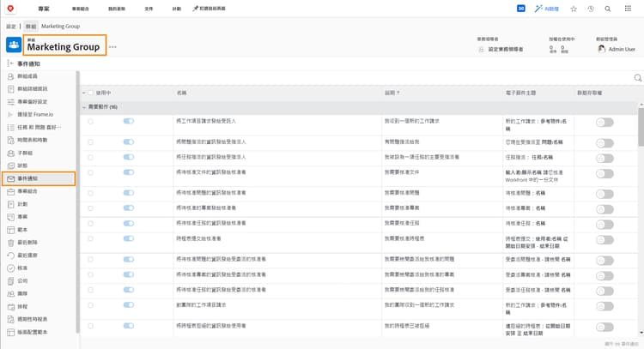Open the selection dropdown arrow beside header checkbox
Image resolution: width=644 pixels, height=349 pixels.
pos(84,93)
